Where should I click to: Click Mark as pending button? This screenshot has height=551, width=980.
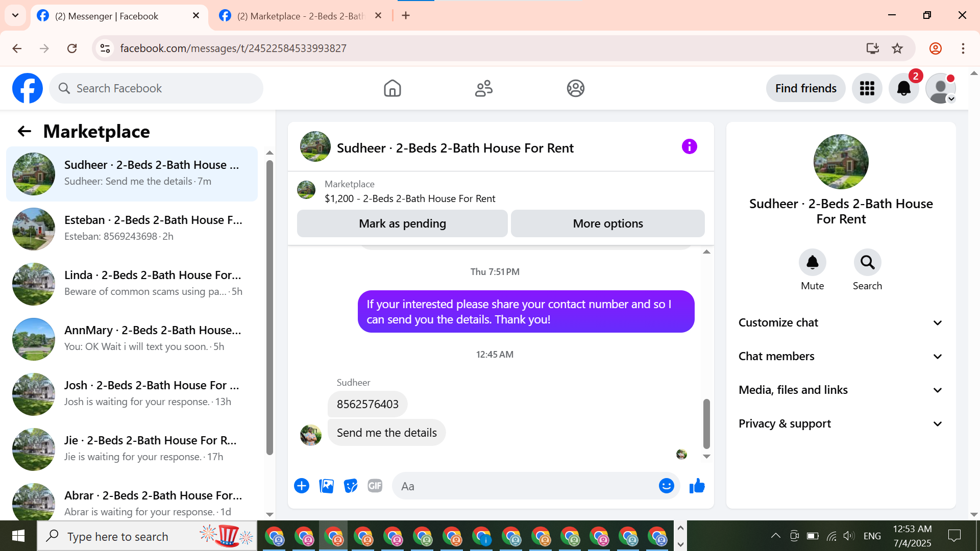[x=402, y=224]
